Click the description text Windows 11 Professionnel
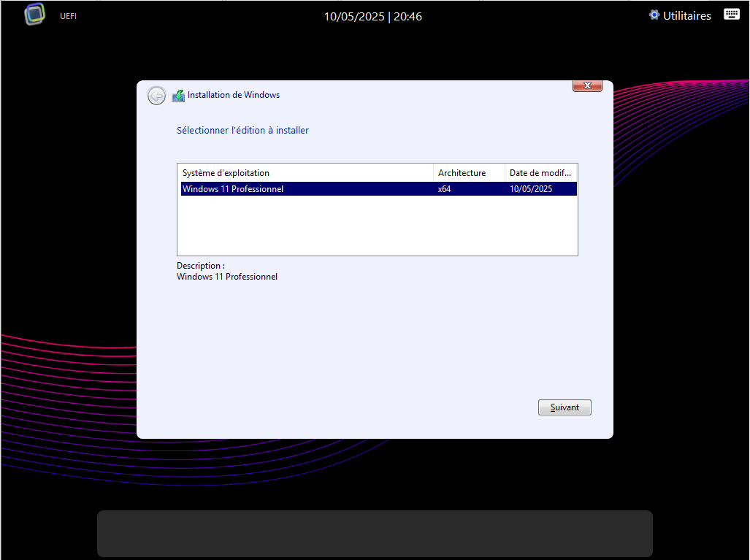Viewport: 750px width, 560px height. tap(226, 277)
